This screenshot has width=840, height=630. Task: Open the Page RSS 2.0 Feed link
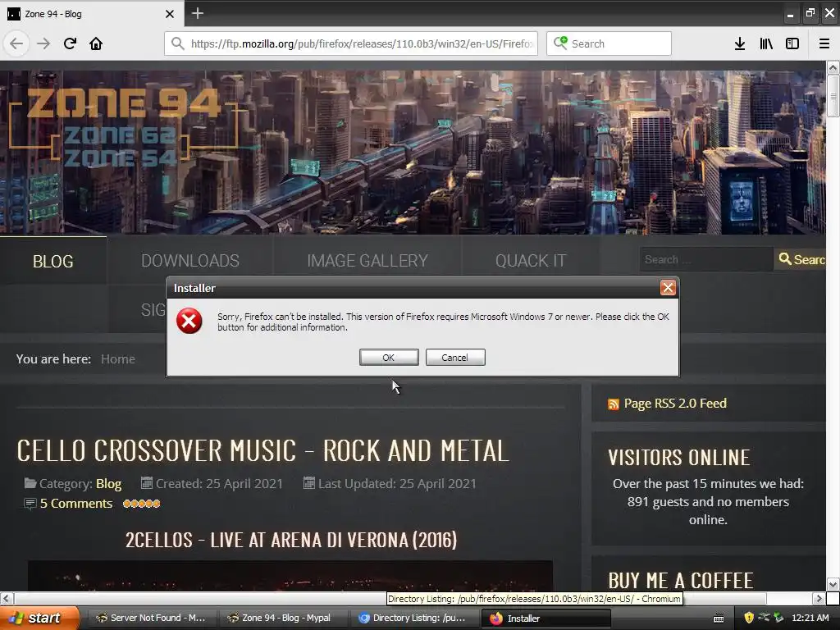click(675, 404)
